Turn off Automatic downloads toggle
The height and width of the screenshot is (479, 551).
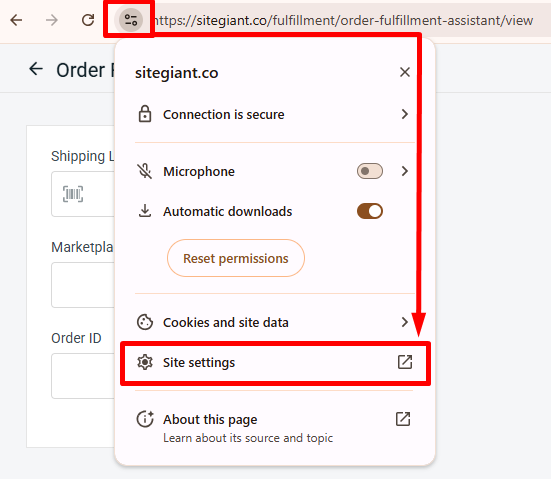tap(370, 211)
